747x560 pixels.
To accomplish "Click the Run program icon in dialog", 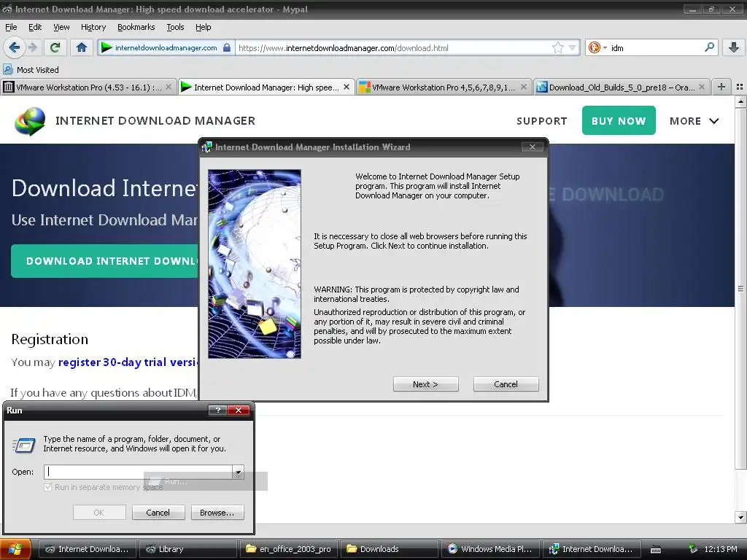I will point(24,446).
